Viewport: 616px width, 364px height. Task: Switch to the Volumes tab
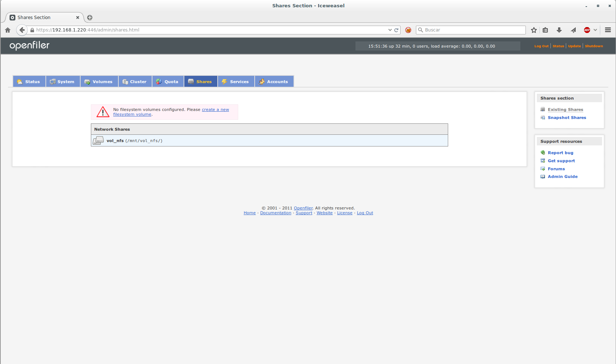click(99, 82)
